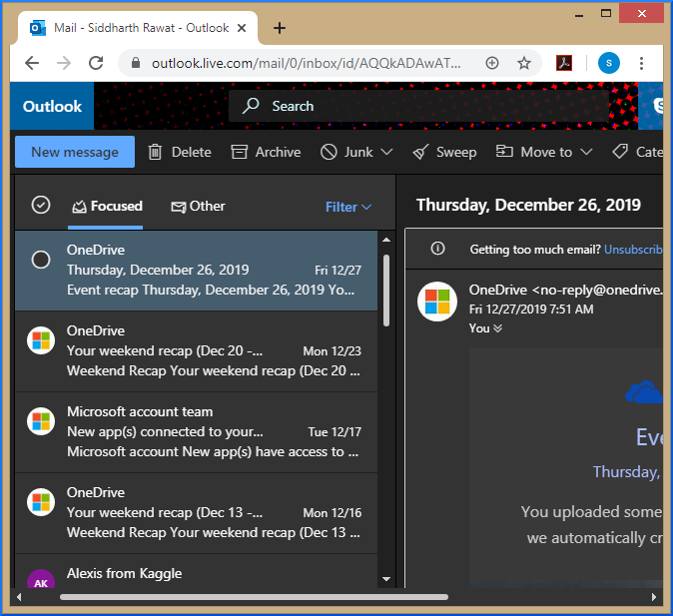This screenshot has height=616, width=673.
Task: Click the sender OneDrive avatar in reading pane
Action: [437, 302]
